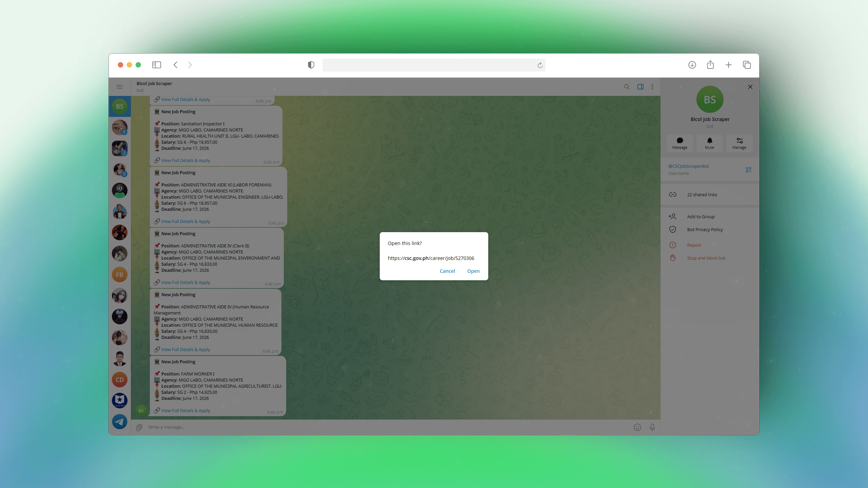Go back using the browser back arrow
868x488 pixels.
tap(175, 65)
